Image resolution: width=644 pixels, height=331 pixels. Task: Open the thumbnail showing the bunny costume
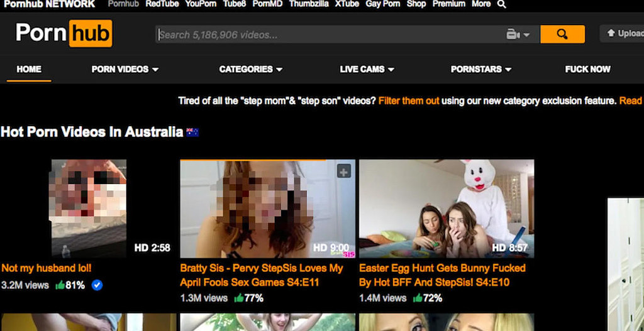pos(447,209)
